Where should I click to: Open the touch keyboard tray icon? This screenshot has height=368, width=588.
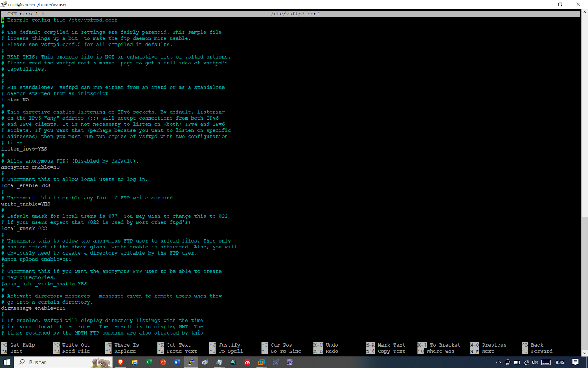[x=546, y=362]
